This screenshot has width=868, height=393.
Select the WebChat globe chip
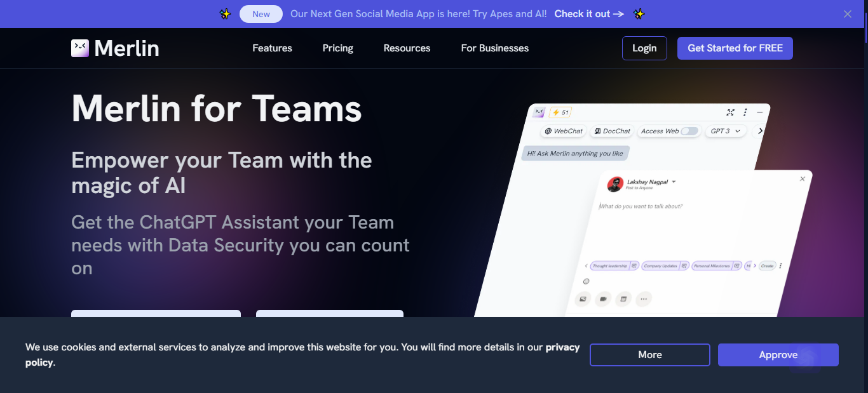pos(564,131)
